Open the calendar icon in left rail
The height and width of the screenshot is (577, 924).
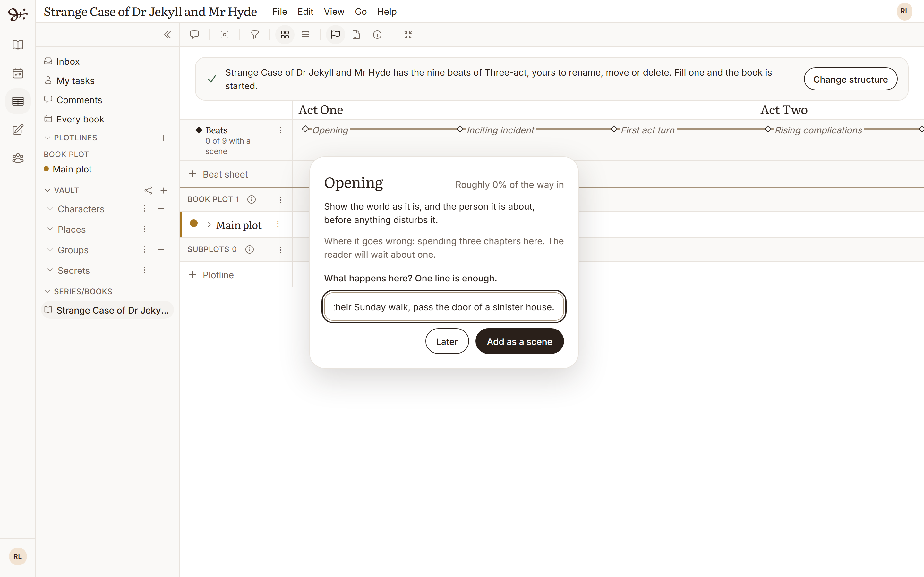[18, 73]
